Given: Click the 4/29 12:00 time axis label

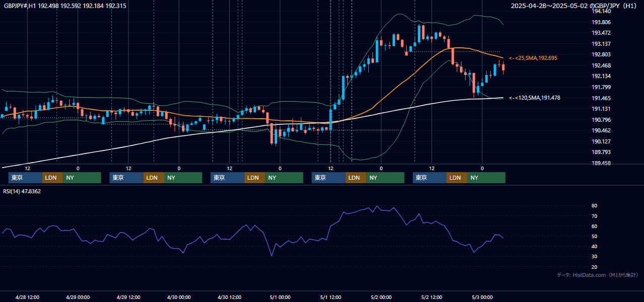Looking at the screenshot, I should point(128,297).
